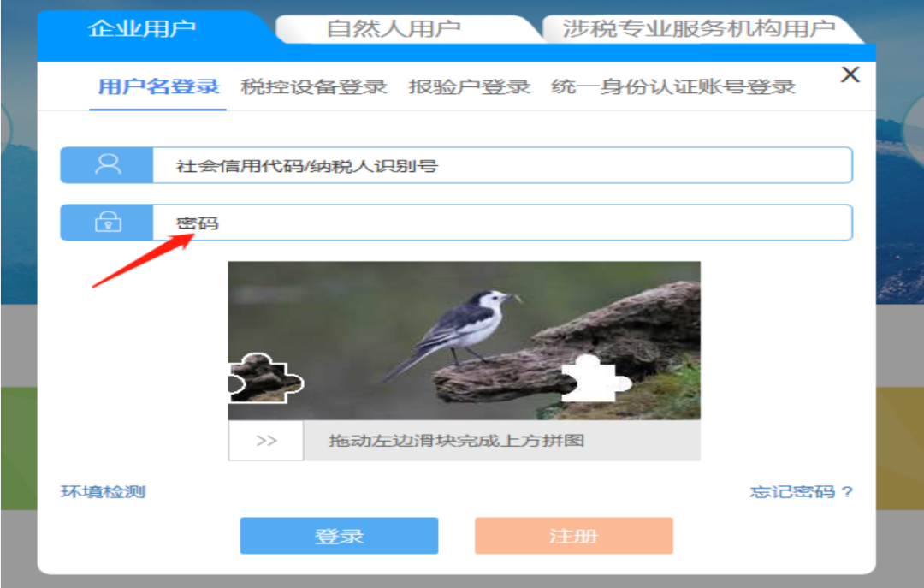This screenshot has height=588, width=924.
Task: Click the orange 注册 button
Action: coord(573,536)
